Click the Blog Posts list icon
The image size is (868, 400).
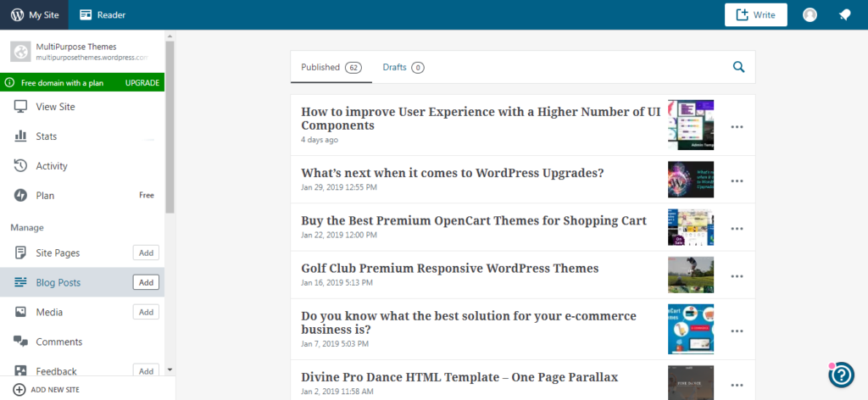20,283
